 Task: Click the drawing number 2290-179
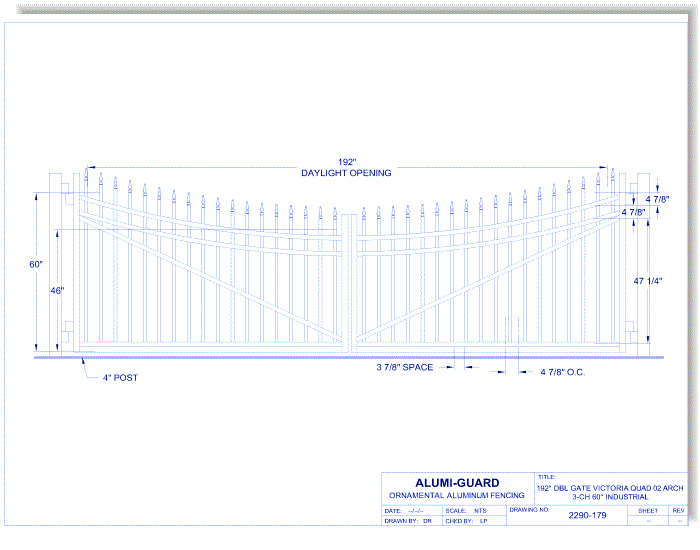click(x=587, y=516)
